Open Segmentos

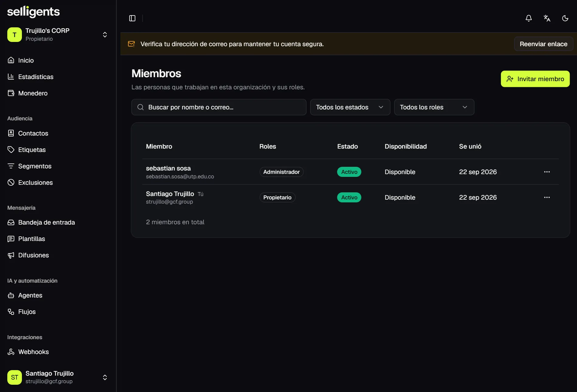tap(58, 166)
